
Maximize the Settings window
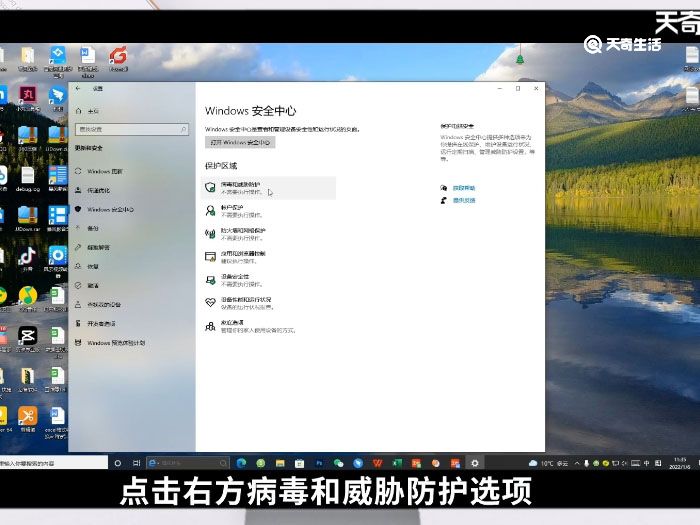pyautogui.click(x=518, y=88)
